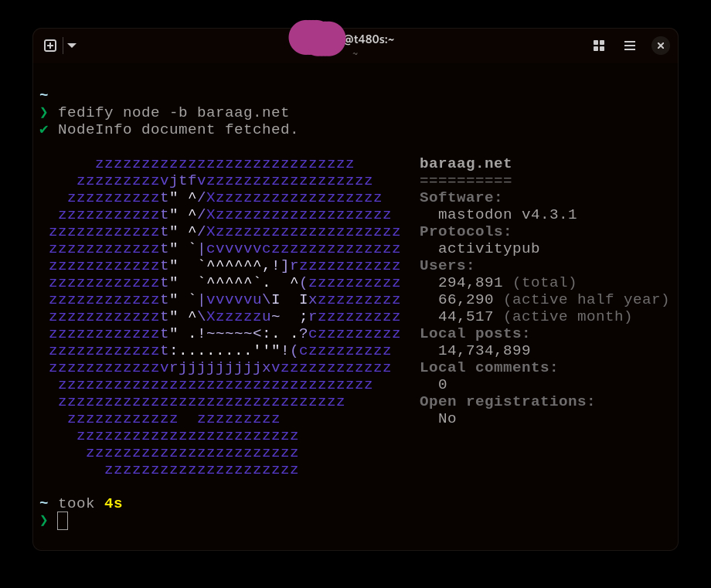Viewport: 711px width, 588px height.
Task: Click the 'took 4s' duration text
Action: click(90, 503)
